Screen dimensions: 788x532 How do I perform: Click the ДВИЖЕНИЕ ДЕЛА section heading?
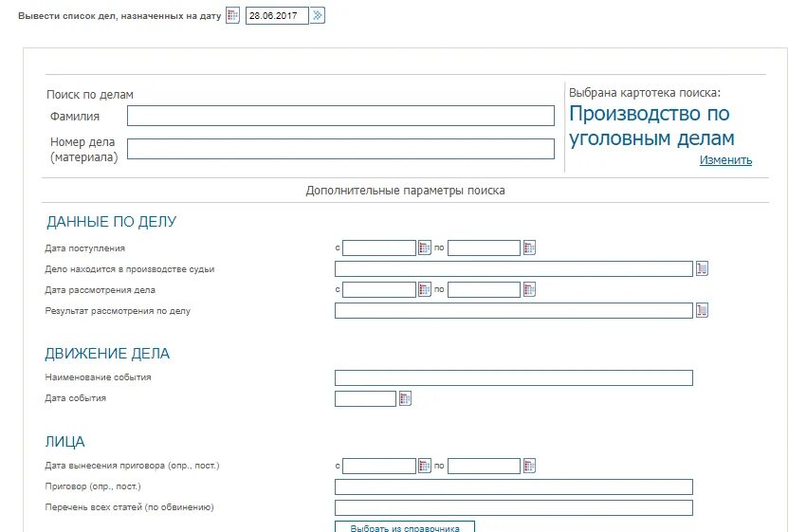pyautogui.click(x=107, y=354)
